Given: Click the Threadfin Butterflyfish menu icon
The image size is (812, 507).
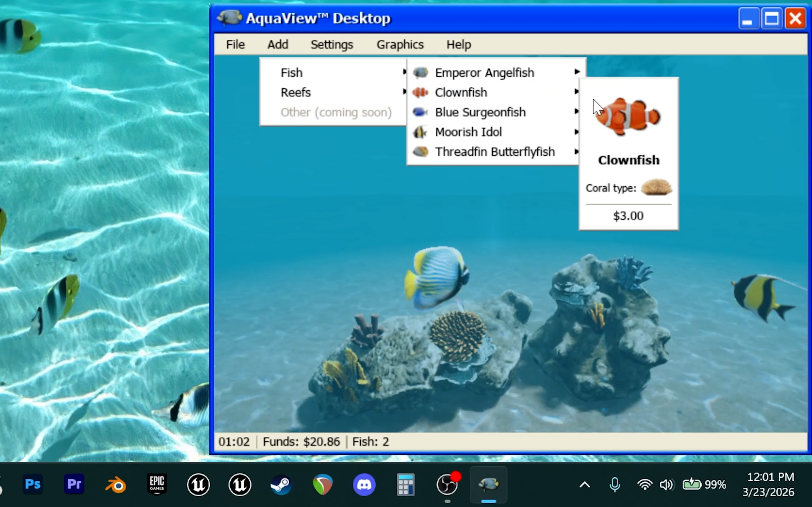Looking at the screenshot, I should tap(420, 151).
